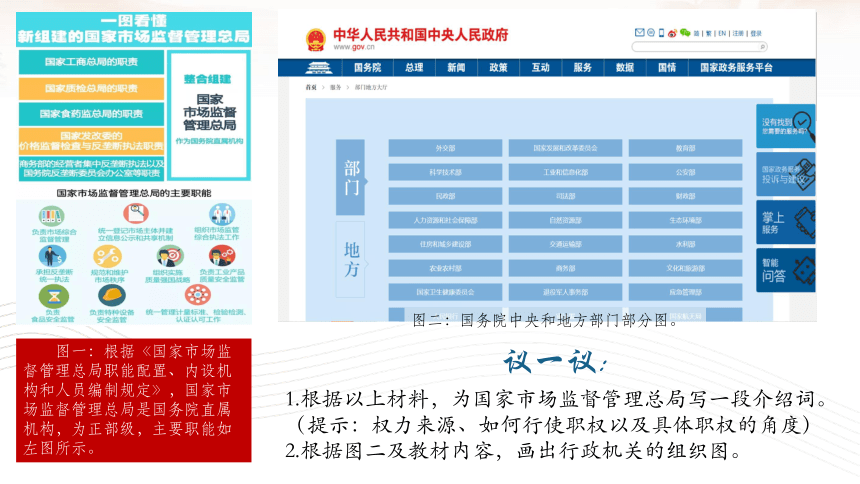Image resolution: width=860 pixels, height=484 pixels.
Task: Click the 部门地方大厅 breadcrumb text
Action: point(371,87)
